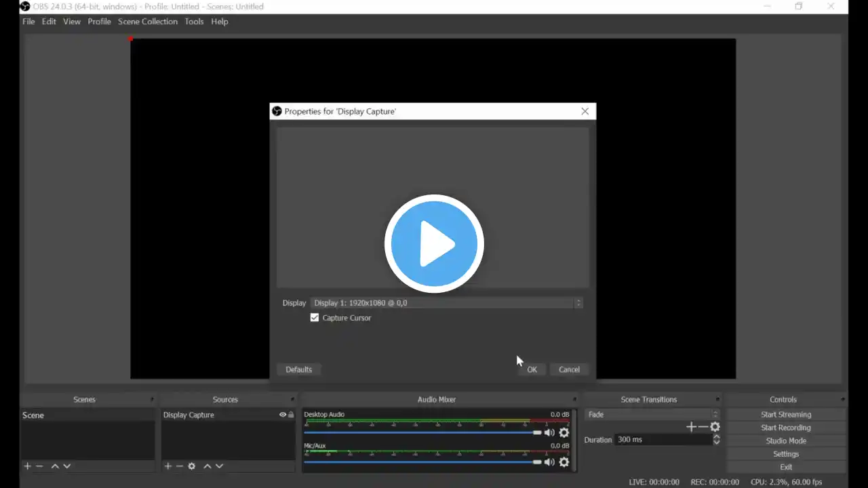Click the Exit button in Controls

click(x=786, y=467)
